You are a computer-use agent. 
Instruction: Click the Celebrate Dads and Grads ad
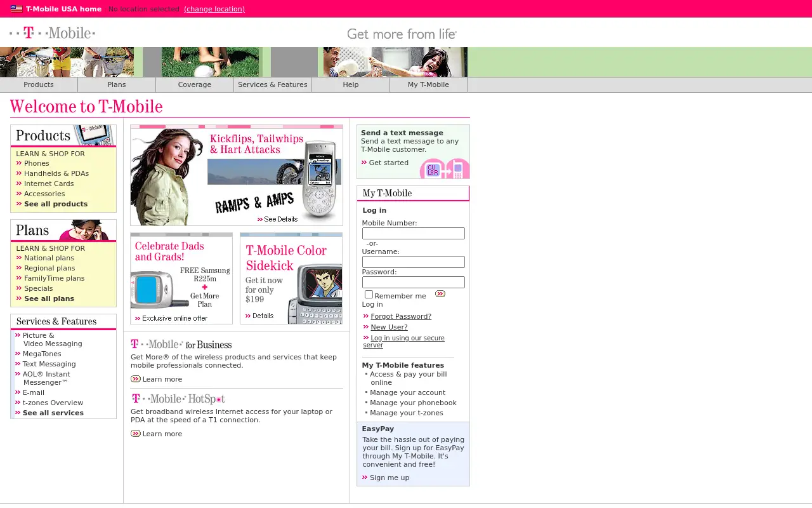point(181,278)
